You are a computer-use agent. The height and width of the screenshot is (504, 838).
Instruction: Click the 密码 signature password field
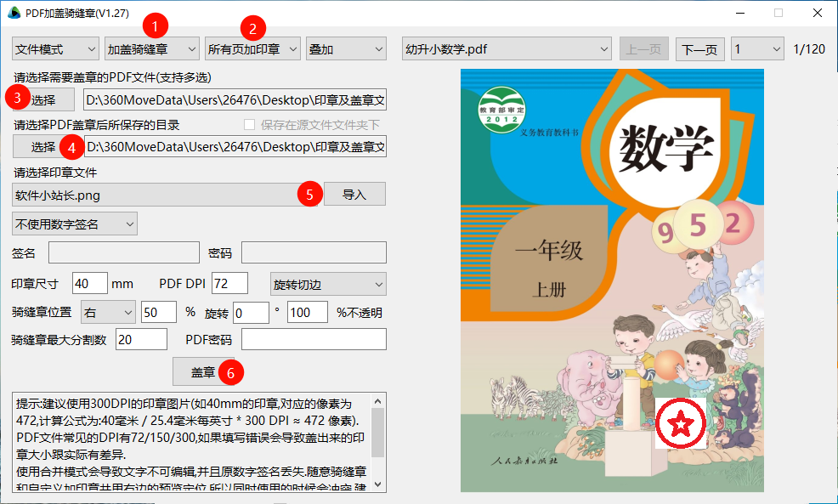tap(314, 252)
